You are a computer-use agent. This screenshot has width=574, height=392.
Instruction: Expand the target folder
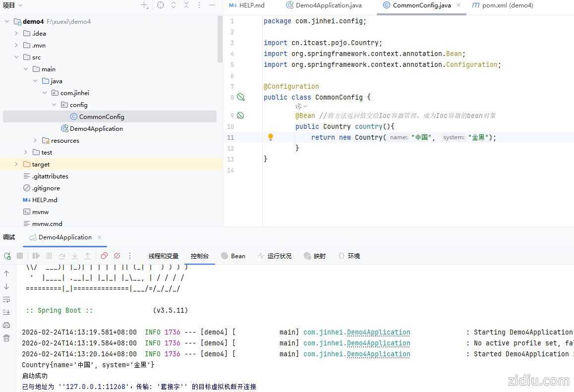point(16,165)
